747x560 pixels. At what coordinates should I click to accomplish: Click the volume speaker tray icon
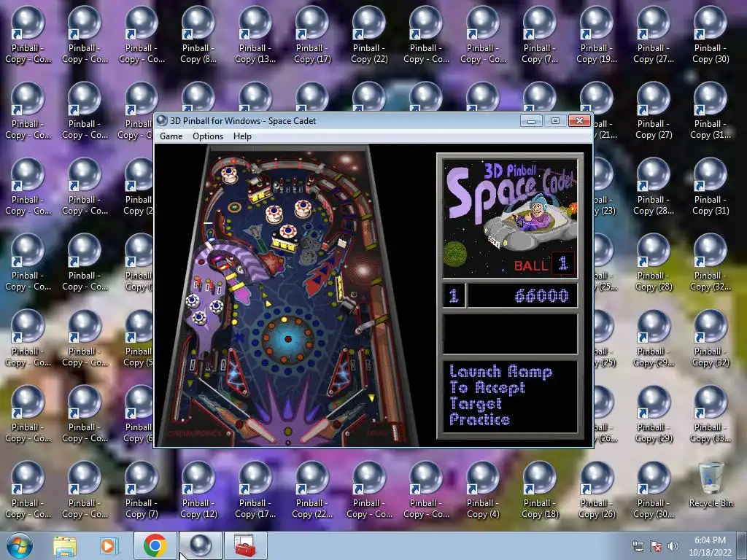pyautogui.click(x=673, y=547)
